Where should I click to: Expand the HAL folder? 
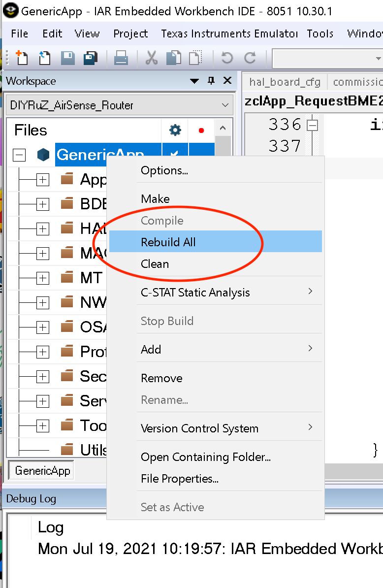click(x=43, y=229)
